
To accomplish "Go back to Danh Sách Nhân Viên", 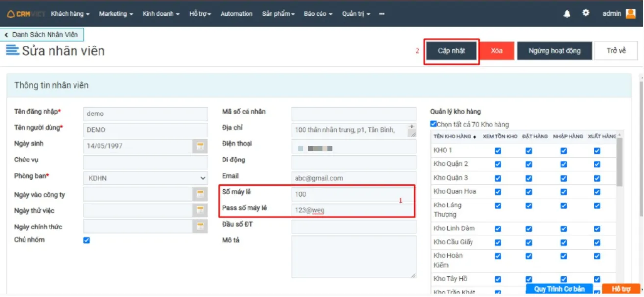I will click(x=42, y=35).
